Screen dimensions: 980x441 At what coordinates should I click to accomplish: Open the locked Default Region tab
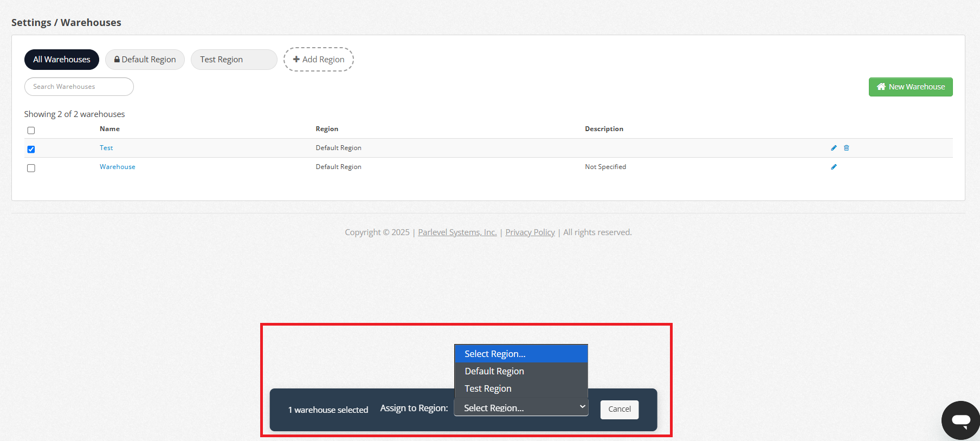tap(145, 60)
